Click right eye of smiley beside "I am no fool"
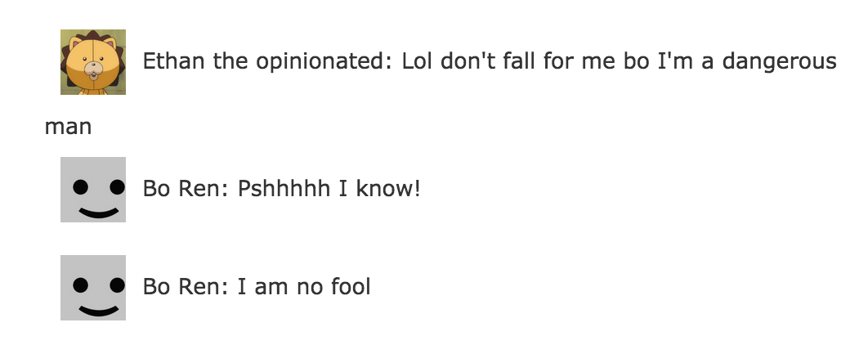 point(116,285)
